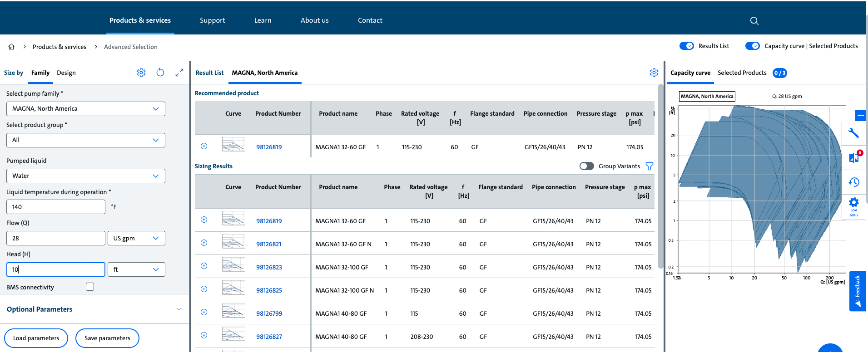This screenshot has height=352, width=868.
Task: Click the Save parameters button
Action: click(x=107, y=338)
